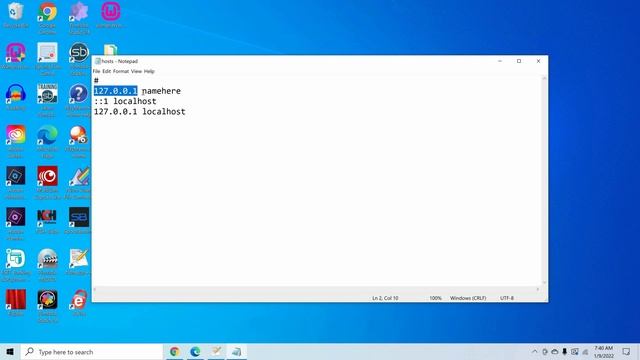Open the Format menu in Notepad
The width and height of the screenshot is (640, 360).
pyautogui.click(x=121, y=71)
